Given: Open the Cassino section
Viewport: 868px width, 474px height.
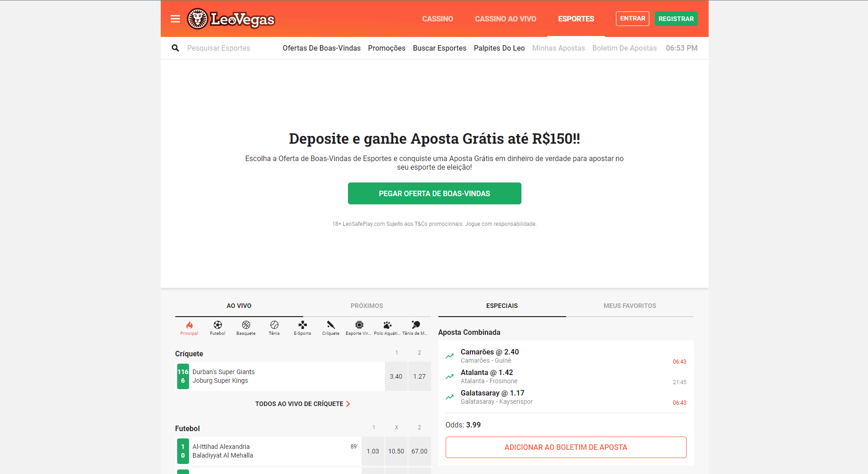Looking at the screenshot, I should pyautogui.click(x=437, y=19).
